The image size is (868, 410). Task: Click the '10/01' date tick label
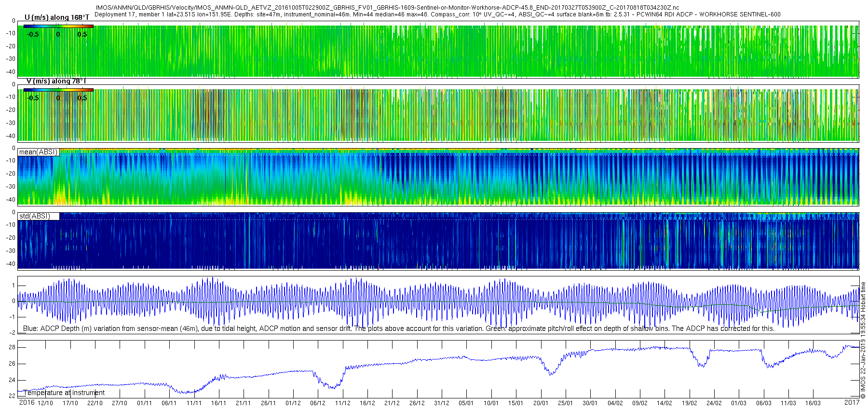(x=491, y=403)
